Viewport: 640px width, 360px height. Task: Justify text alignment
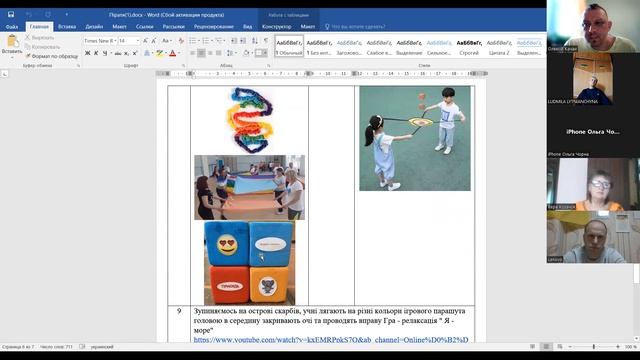[x=219, y=53]
